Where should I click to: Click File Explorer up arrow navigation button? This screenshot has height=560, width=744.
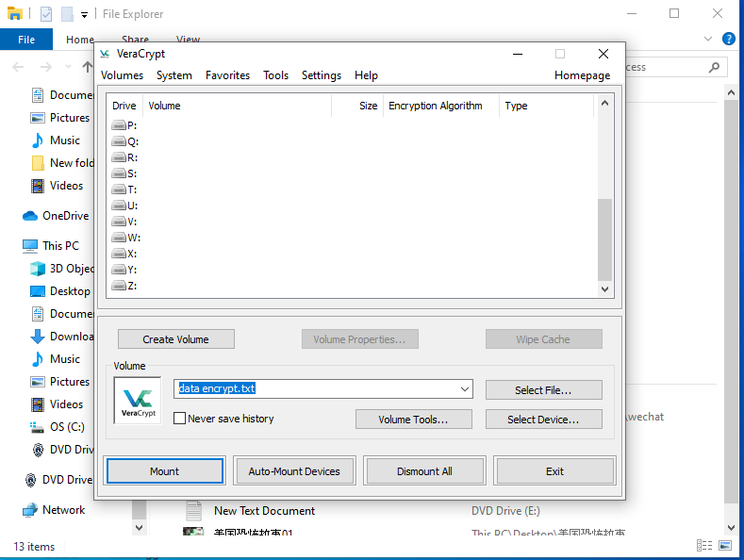coord(88,67)
